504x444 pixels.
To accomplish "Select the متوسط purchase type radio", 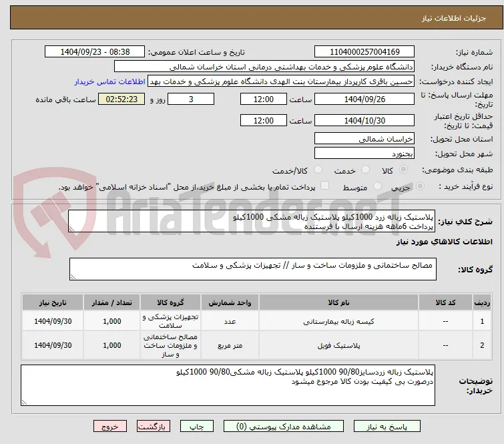I will coord(377,186).
